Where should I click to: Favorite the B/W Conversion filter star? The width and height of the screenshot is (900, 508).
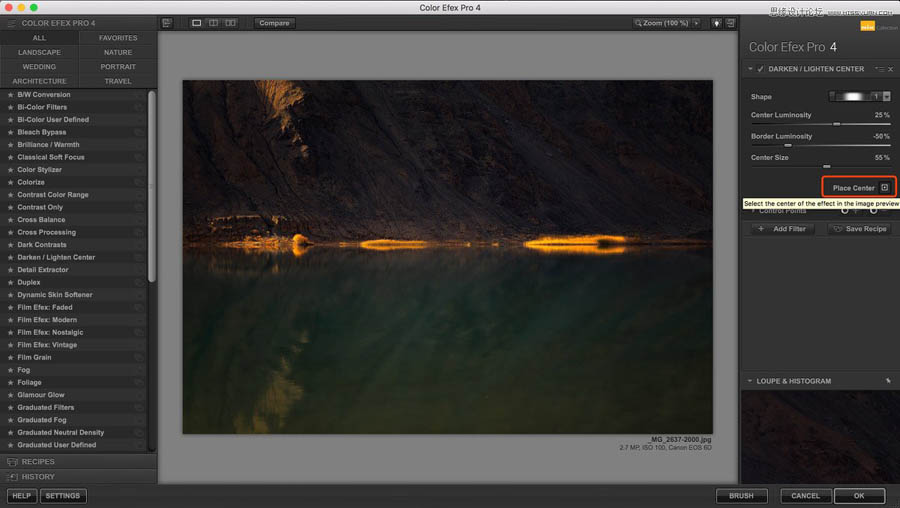pyautogui.click(x=11, y=95)
